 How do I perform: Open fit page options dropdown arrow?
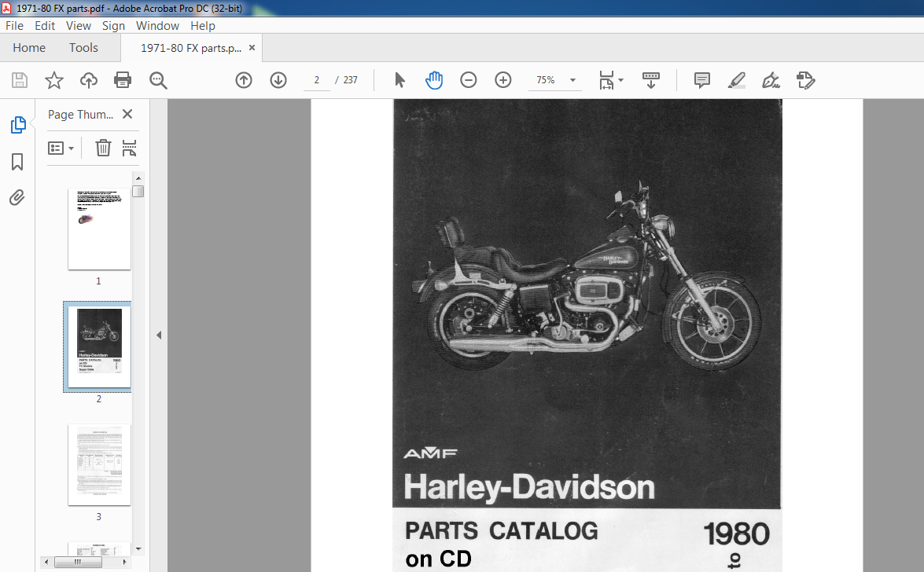621,80
